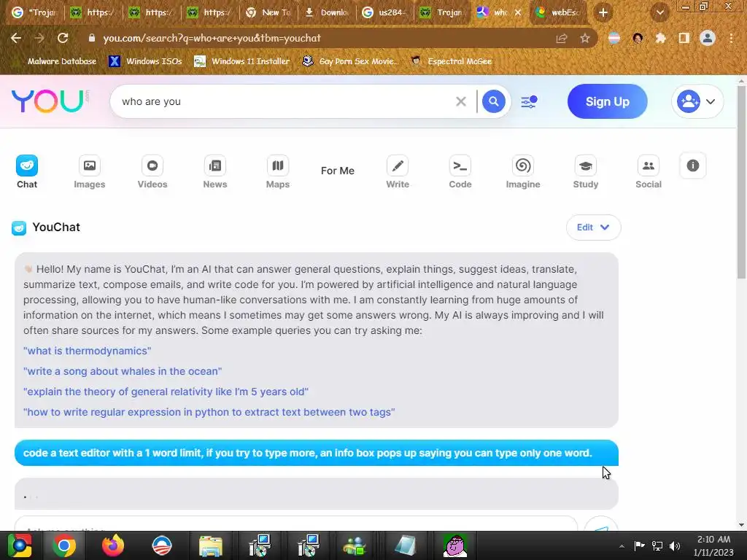
Task: Open search preferences sliders icon
Action: click(529, 101)
